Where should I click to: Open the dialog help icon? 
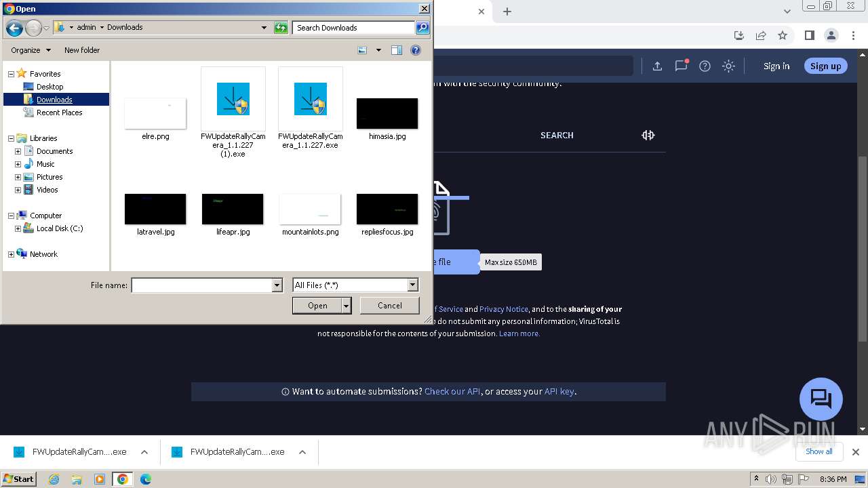416,50
